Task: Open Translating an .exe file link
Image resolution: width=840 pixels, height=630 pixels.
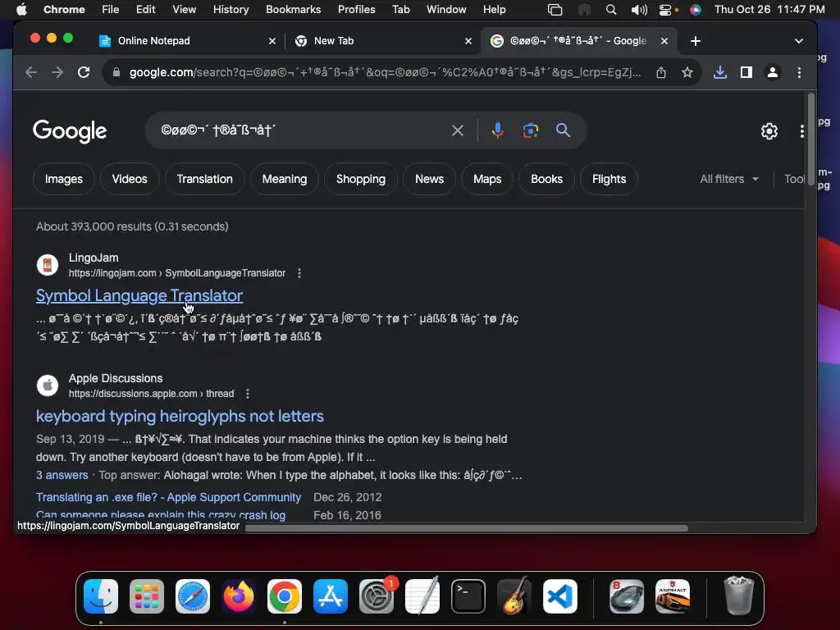Action: tap(168, 497)
